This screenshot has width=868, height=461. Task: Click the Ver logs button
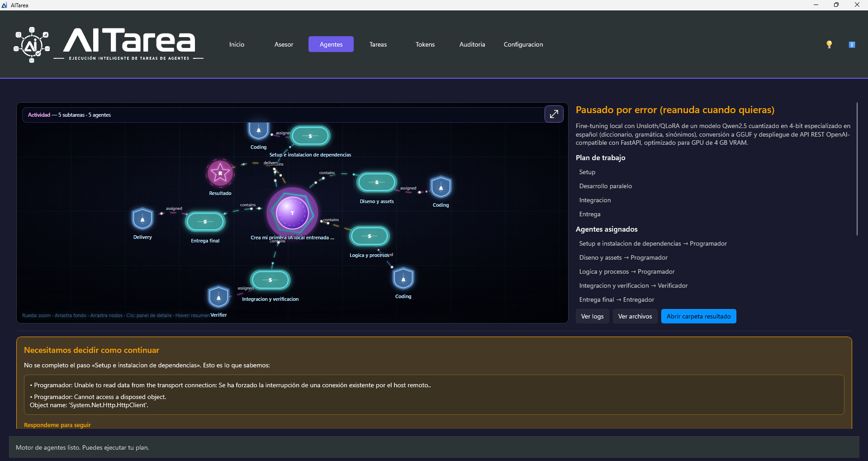click(x=593, y=316)
